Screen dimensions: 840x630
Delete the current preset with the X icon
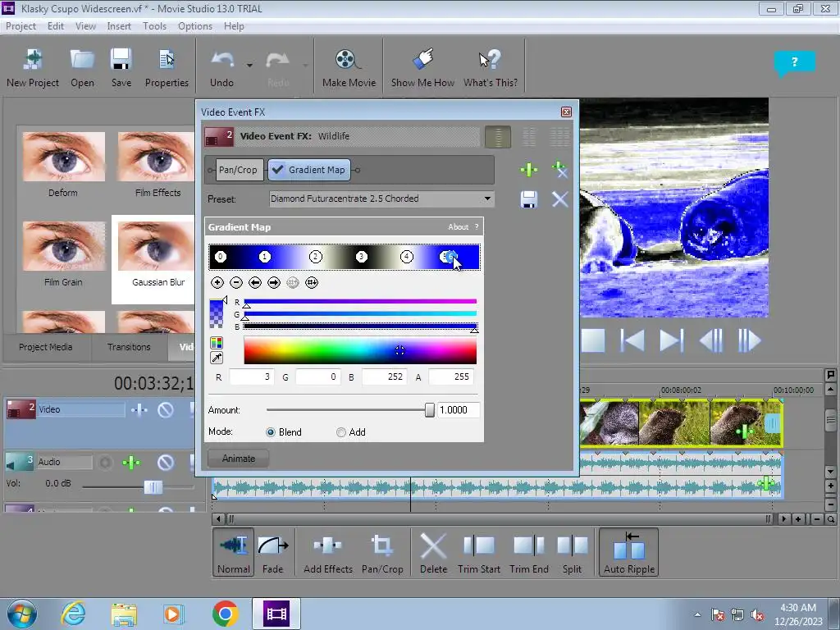pyautogui.click(x=559, y=199)
